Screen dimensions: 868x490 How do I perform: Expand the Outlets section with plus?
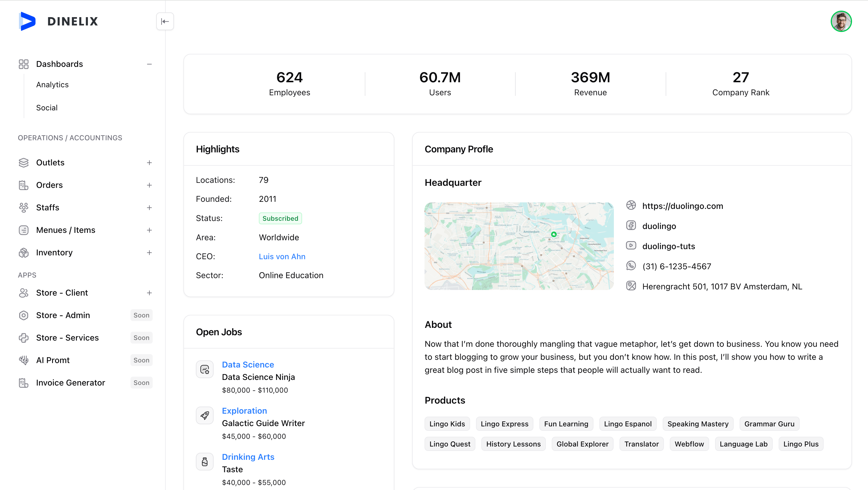(x=149, y=162)
